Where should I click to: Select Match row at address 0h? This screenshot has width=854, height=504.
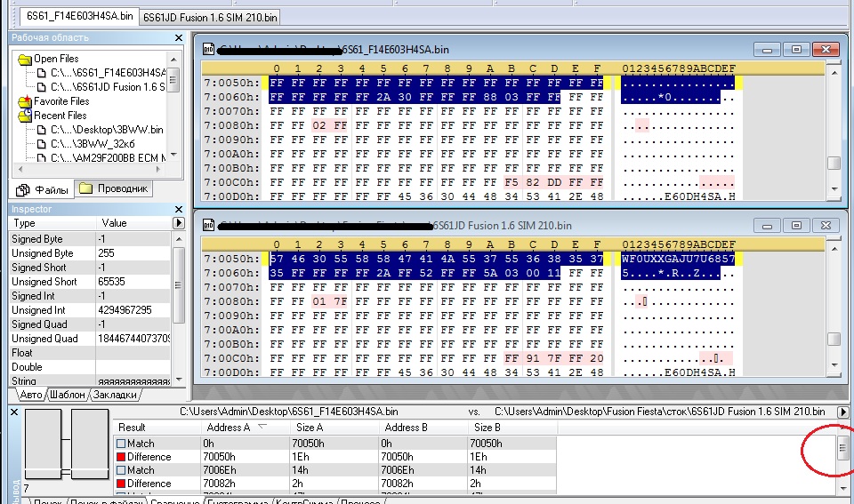pos(335,444)
